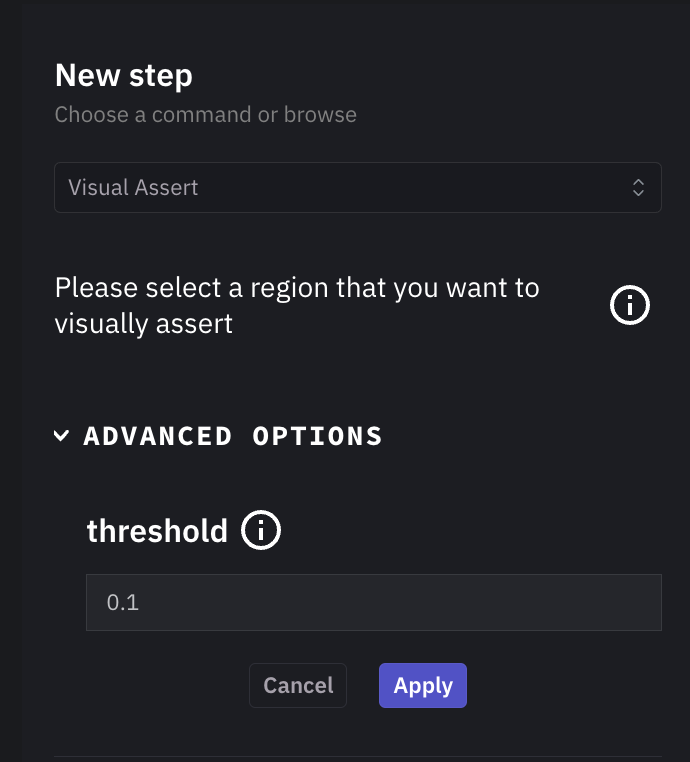Viewport: 690px width, 762px height.
Task: Click the 'Please select a region' instruction text
Action: click(297, 288)
